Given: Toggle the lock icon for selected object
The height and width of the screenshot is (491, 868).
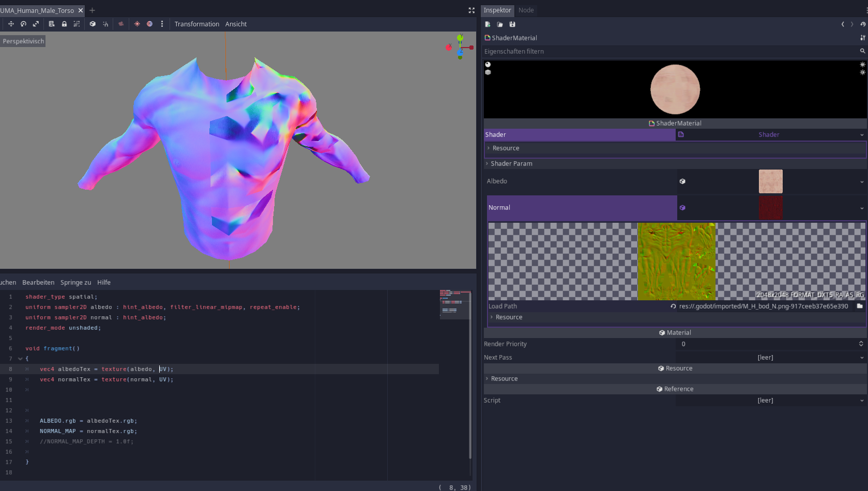Looking at the screenshot, I should point(64,24).
